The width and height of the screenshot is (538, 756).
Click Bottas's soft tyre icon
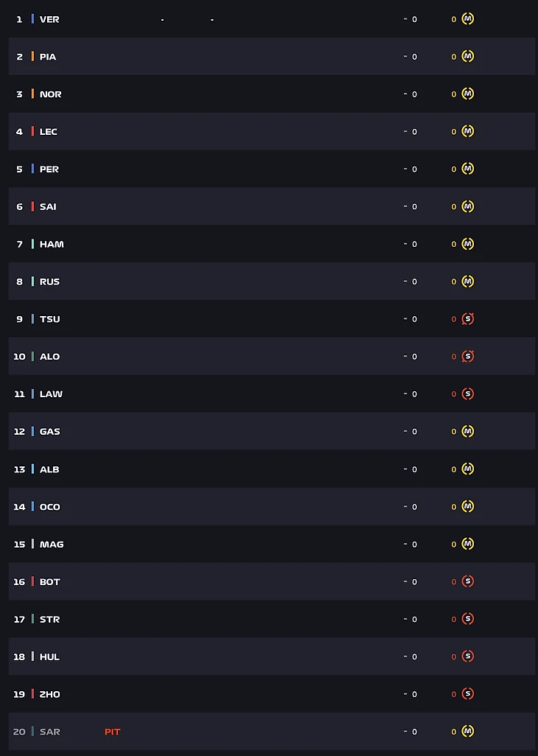click(x=467, y=581)
